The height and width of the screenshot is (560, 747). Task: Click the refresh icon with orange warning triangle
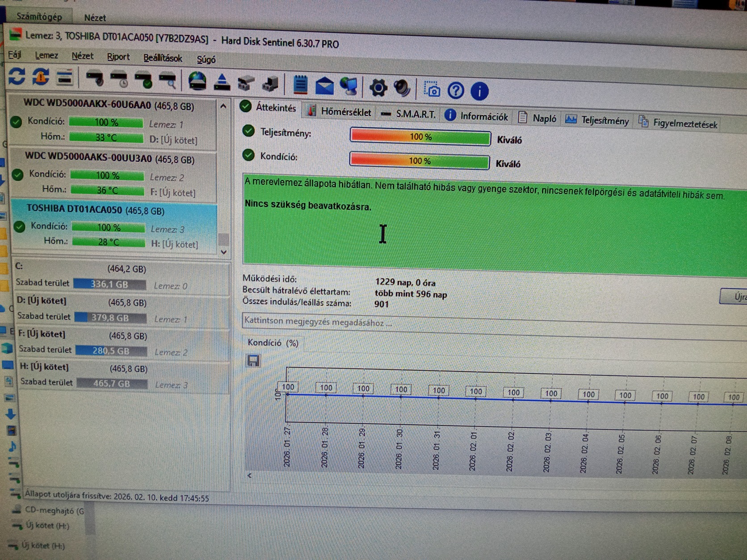coord(41,77)
